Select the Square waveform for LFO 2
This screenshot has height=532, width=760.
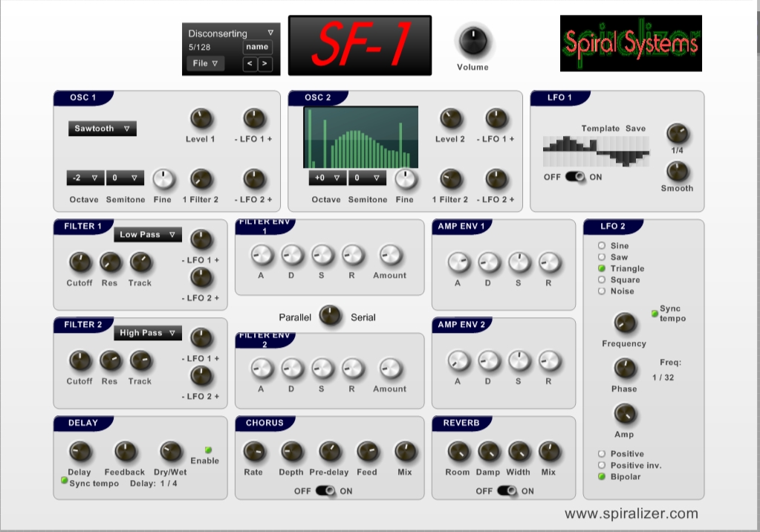(602, 279)
